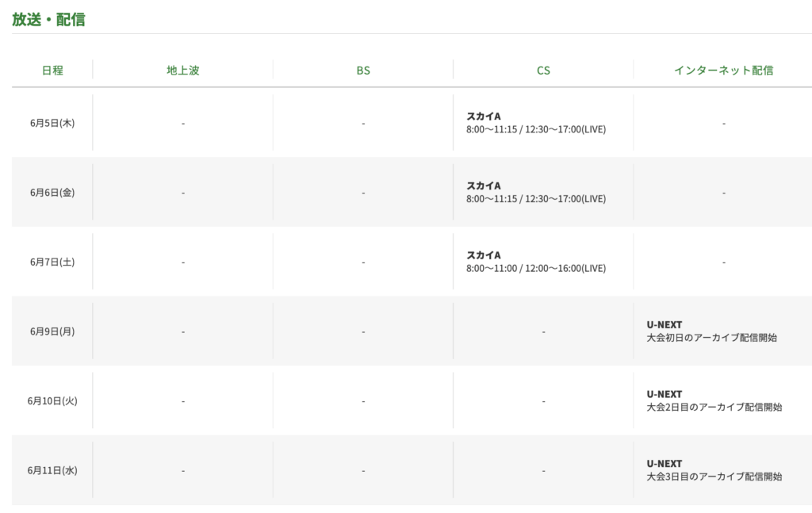This screenshot has width=812, height=513.
Task: Click the 6月7日(土) date cell
Action: pyautogui.click(x=52, y=262)
